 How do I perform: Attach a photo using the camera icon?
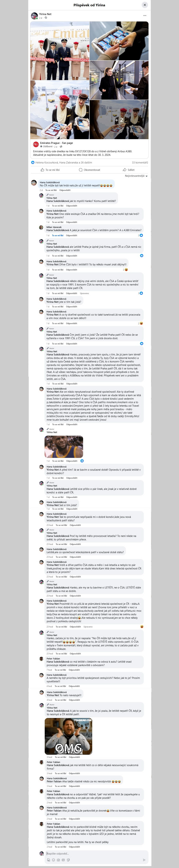[58, 860]
